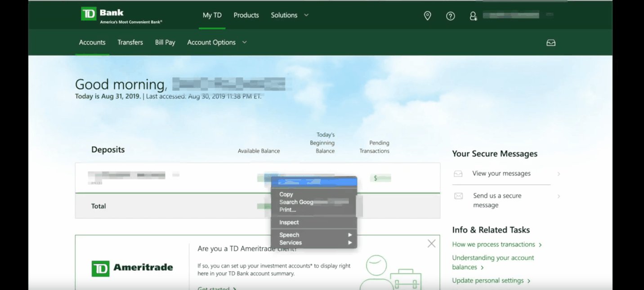
Task: Click the help question mark icon
Action: 450,16
